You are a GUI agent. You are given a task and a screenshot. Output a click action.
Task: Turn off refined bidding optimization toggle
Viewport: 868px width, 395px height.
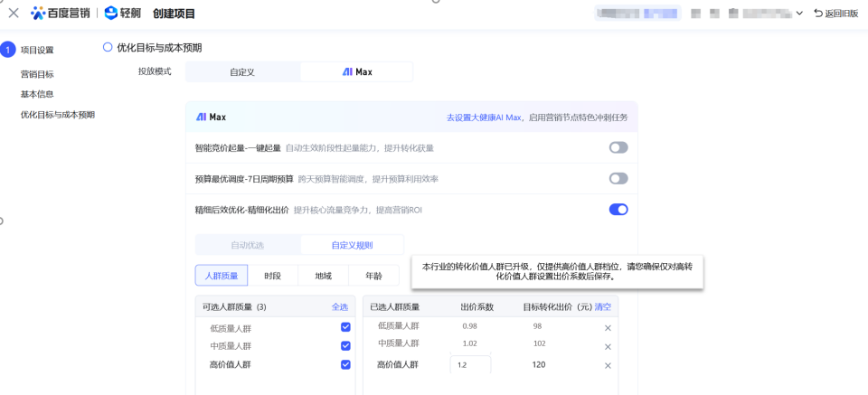click(618, 210)
